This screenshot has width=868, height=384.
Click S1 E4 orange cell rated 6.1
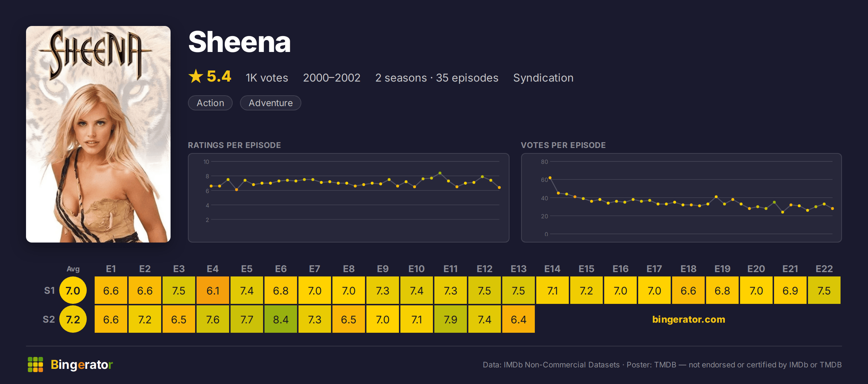tap(213, 290)
